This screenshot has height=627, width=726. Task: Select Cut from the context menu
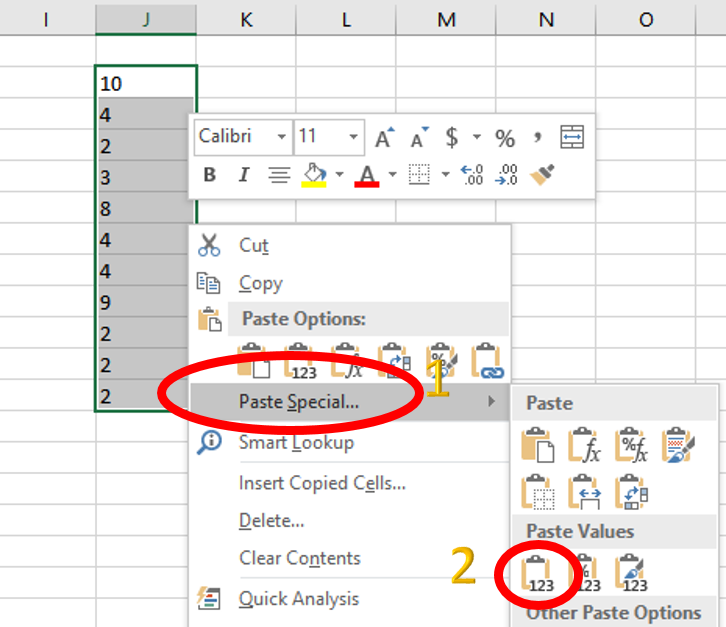click(254, 245)
